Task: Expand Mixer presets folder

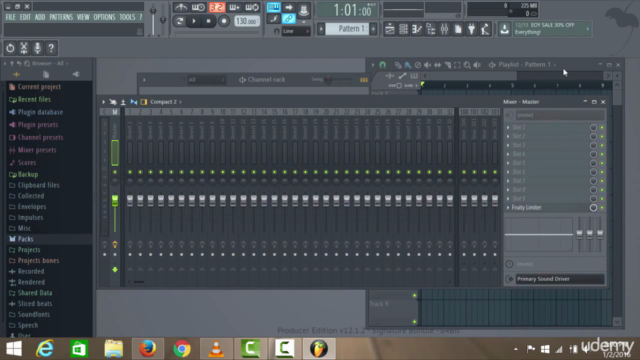Action: [37, 150]
